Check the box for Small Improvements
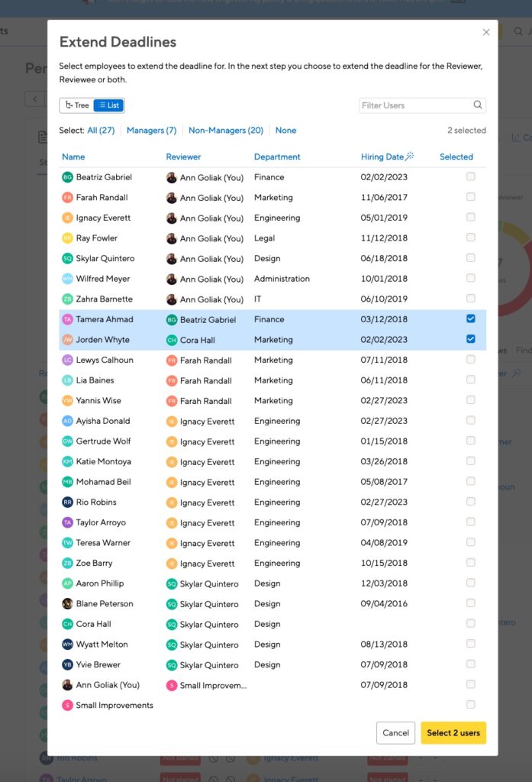The height and width of the screenshot is (782, 532). click(x=470, y=705)
